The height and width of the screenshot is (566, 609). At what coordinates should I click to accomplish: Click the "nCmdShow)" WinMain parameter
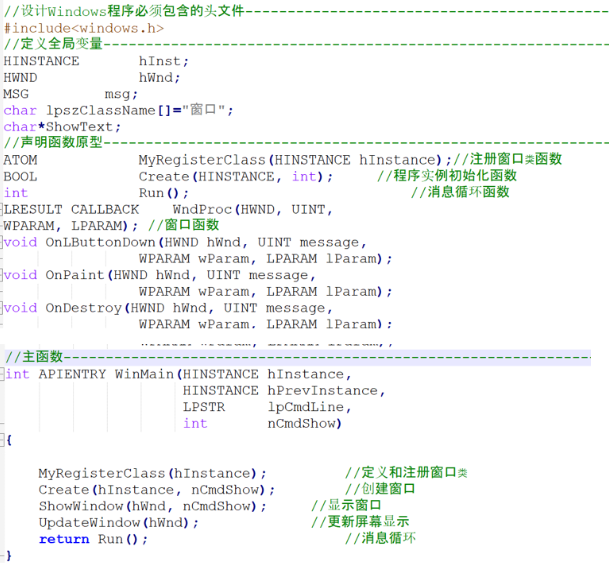tap(304, 424)
